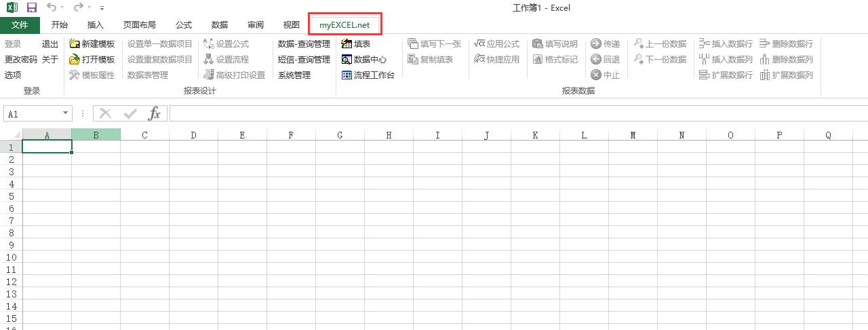The image size is (868, 330).
Task: Select column B header
Action: [x=96, y=135]
